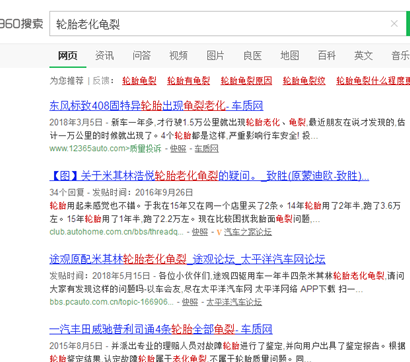Screen dimensions: 410x362
Task: Open 东风标致408固特异轮胎 result title
Action: click(156, 106)
